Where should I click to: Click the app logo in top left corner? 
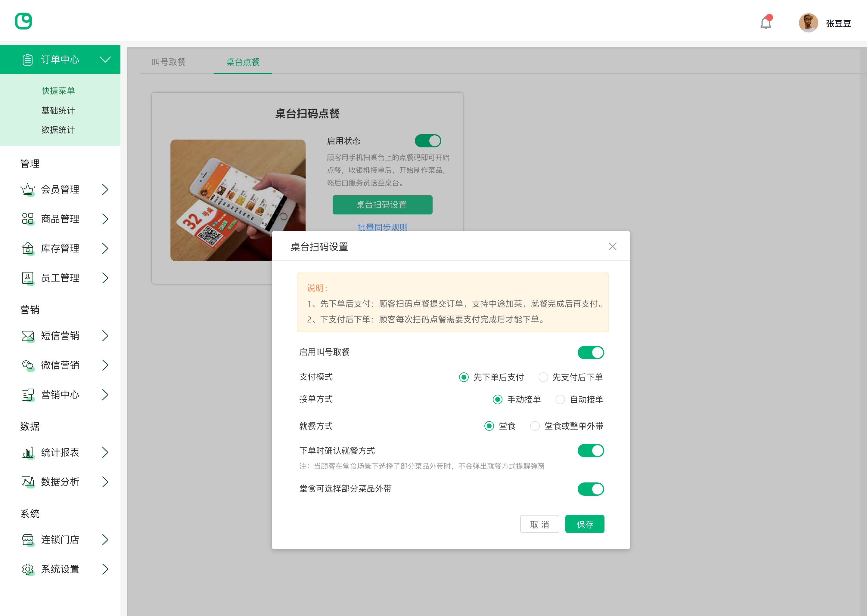click(x=23, y=21)
